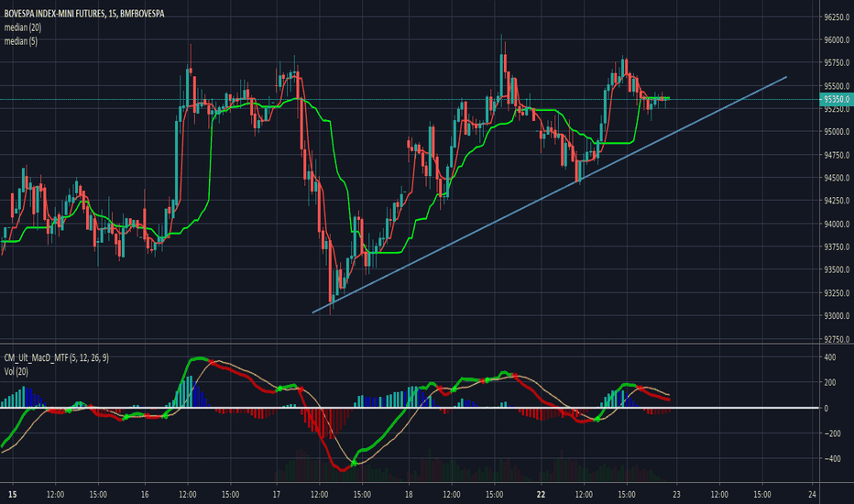854x504 pixels.
Task: Click the 93750.0 price axis label
Action: [x=837, y=247]
